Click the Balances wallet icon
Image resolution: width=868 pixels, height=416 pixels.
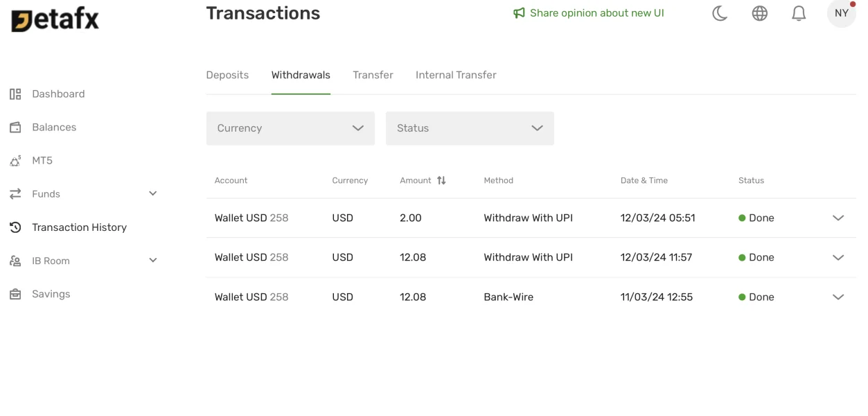tap(15, 128)
